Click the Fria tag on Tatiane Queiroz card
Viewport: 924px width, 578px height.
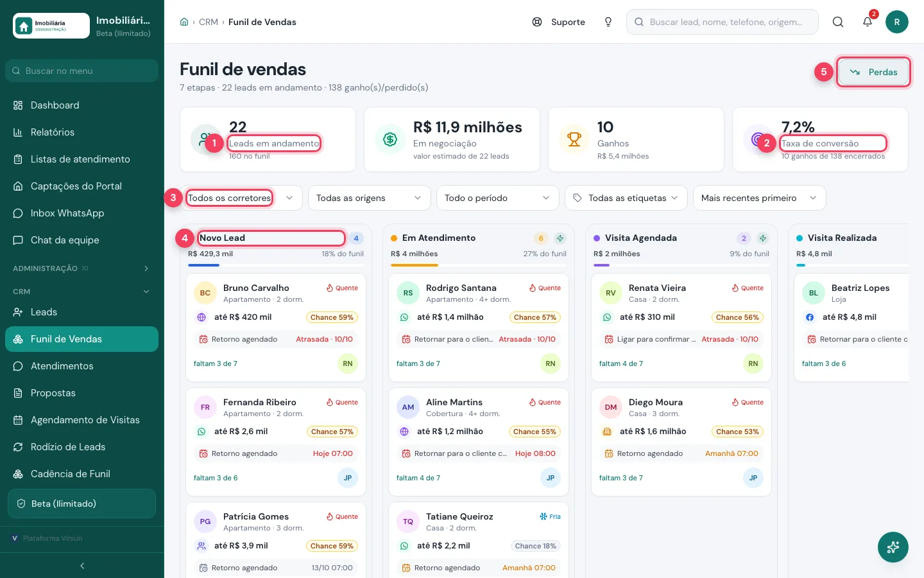[550, 516]
